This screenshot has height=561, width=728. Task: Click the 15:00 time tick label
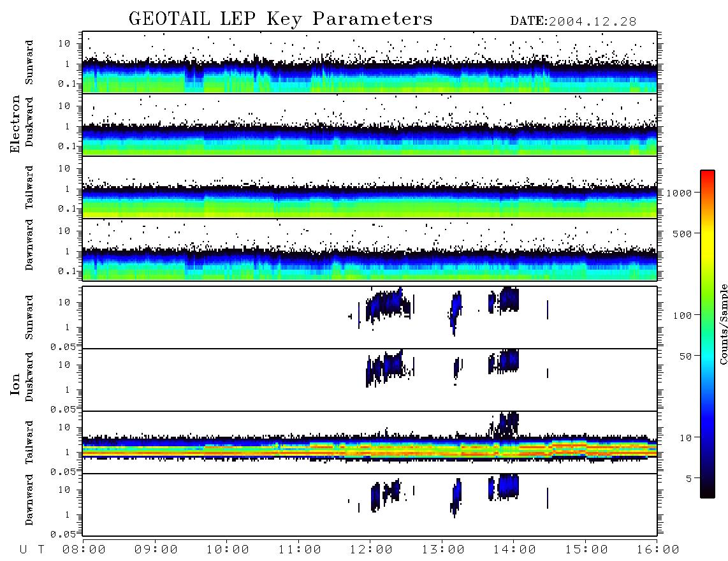(x=586, y=550)
